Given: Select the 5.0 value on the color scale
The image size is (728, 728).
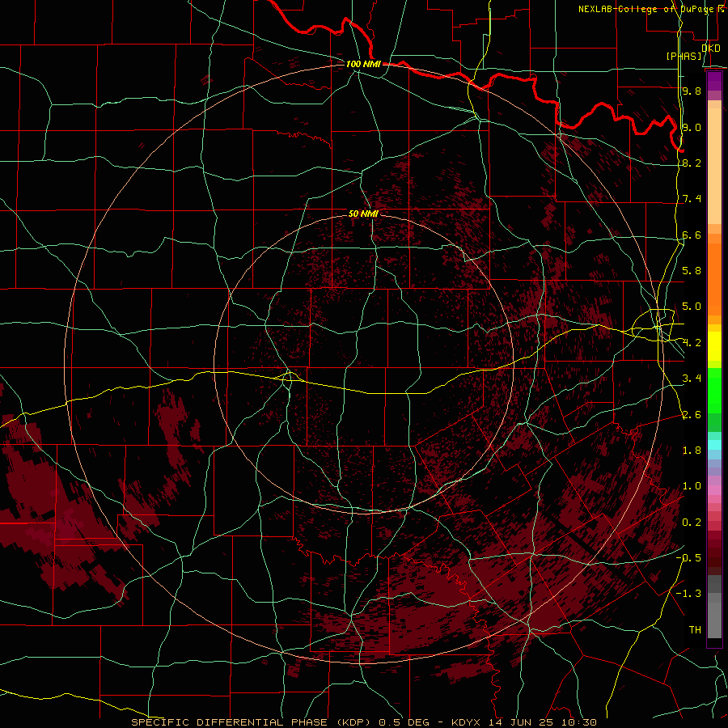Looking at the screenshot, I should 692,307.
